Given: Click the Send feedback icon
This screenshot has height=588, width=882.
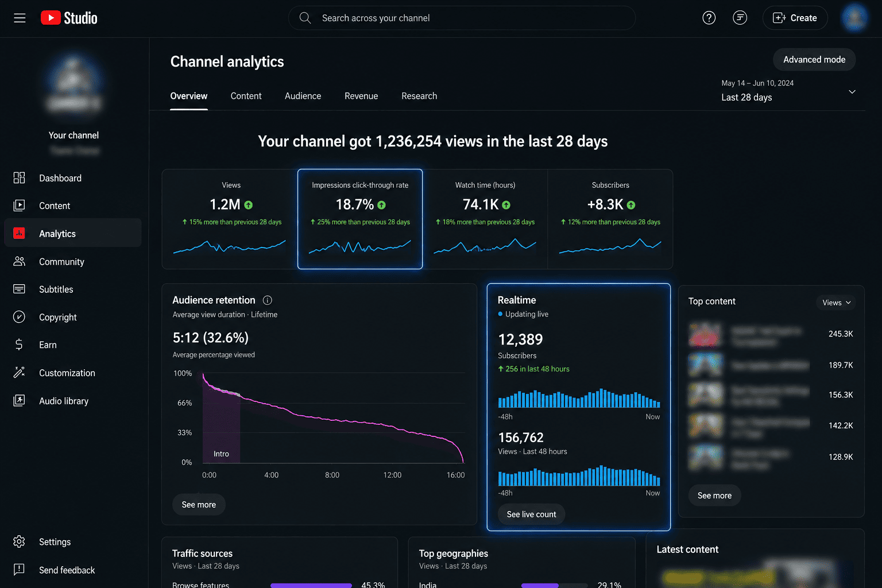Looking at the screenshot, I should (19, 570).
